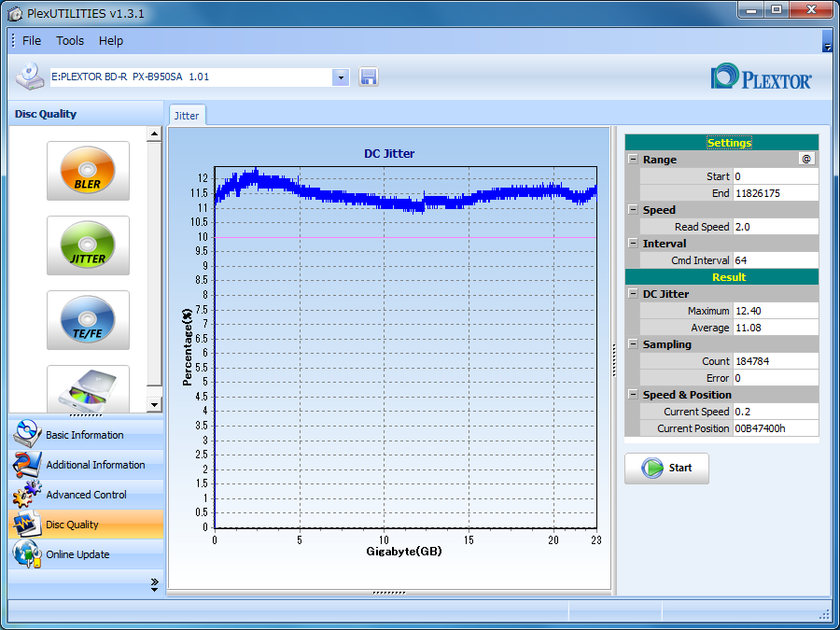Image resolution: width=840 pixels, height=630 pixels.
Task: Click the Read Speed value field
Action: pos(776,227)
